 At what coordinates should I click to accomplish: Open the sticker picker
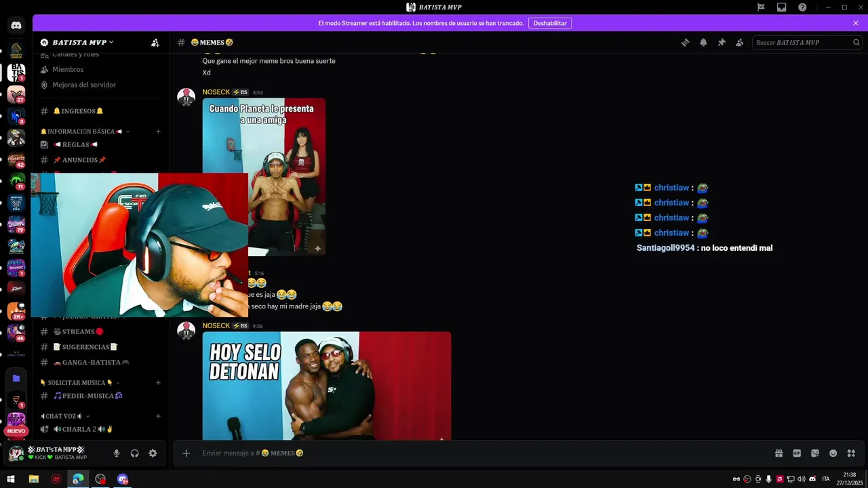815,453
